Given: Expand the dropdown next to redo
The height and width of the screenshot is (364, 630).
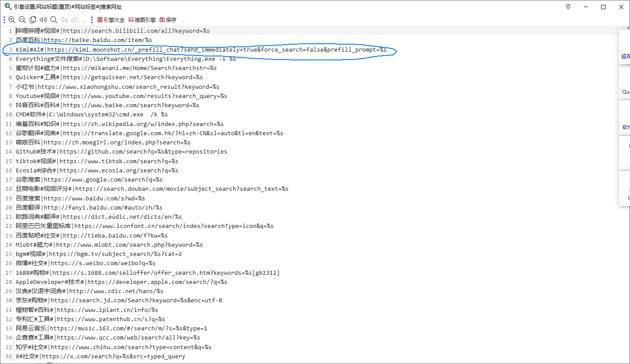Looking at the screenshot, I should point(84,21).
